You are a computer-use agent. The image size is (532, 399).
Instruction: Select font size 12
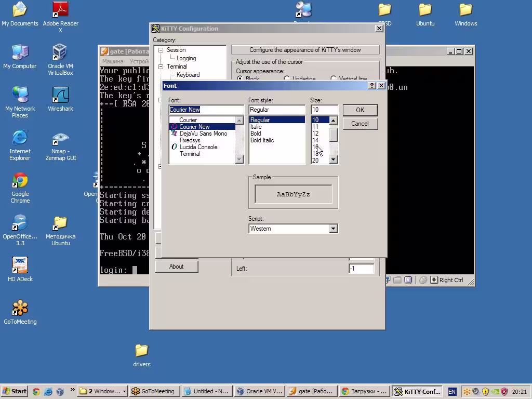click(320, 134)
